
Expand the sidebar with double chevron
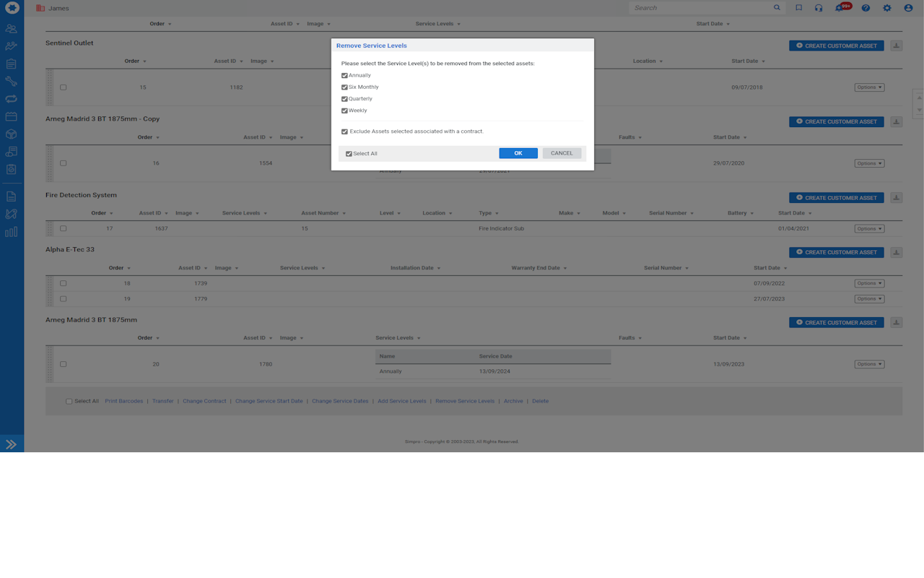(x=12, y=444)
